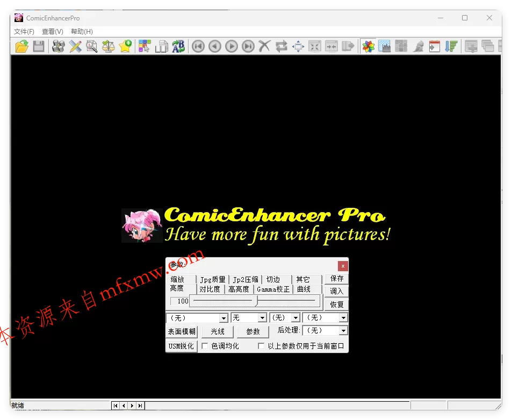Image resolution: width=512 pixels, height=420 pixels.
Task: Click the grey window download icon
Action: 471,46
